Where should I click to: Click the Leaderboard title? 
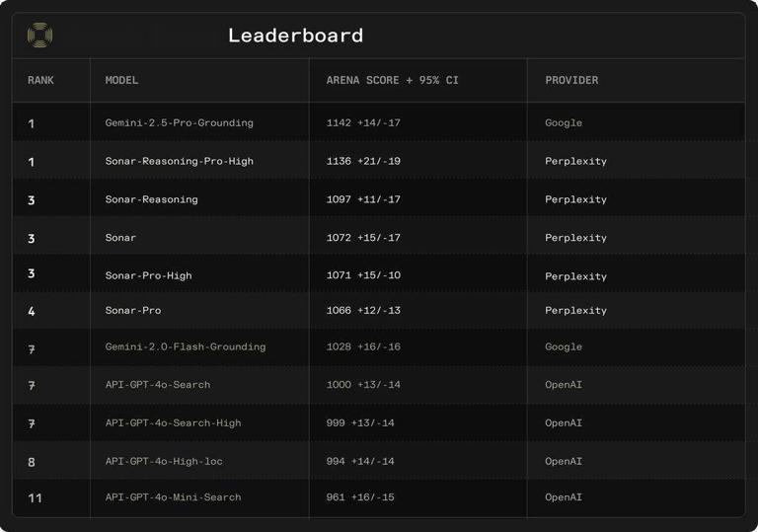pos(295,36)
